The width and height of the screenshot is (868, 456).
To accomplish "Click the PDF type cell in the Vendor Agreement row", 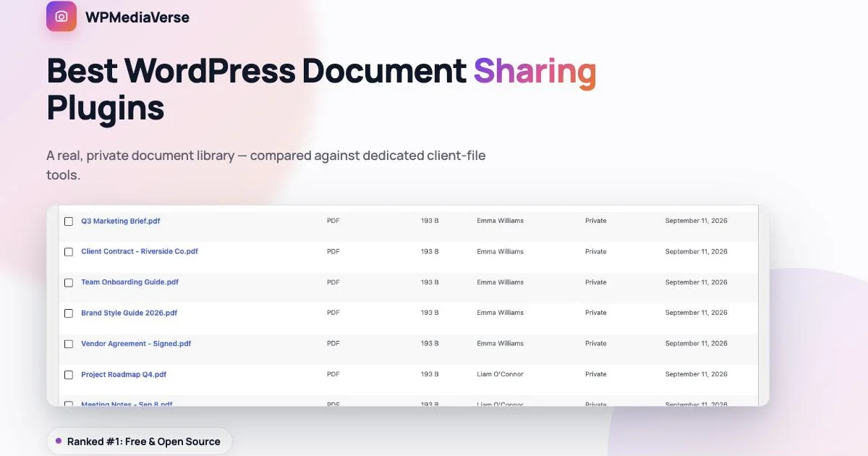I will pos(333,344).
